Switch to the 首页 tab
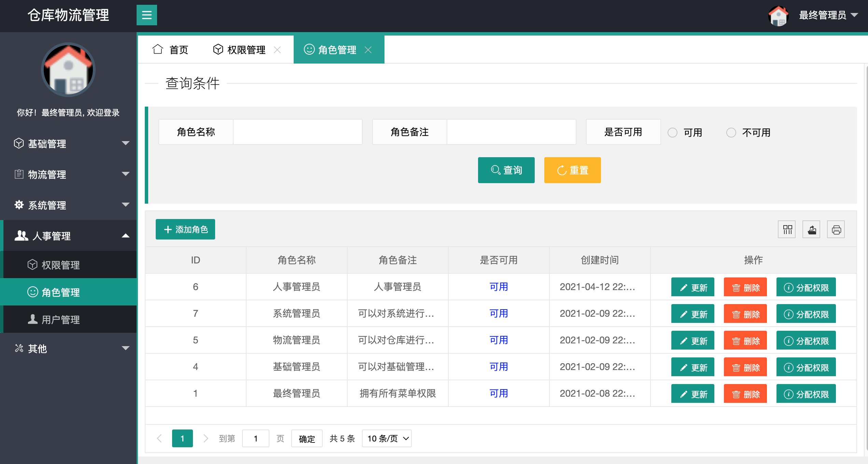This screenshot has width=868, height=464. pos(170,50)
